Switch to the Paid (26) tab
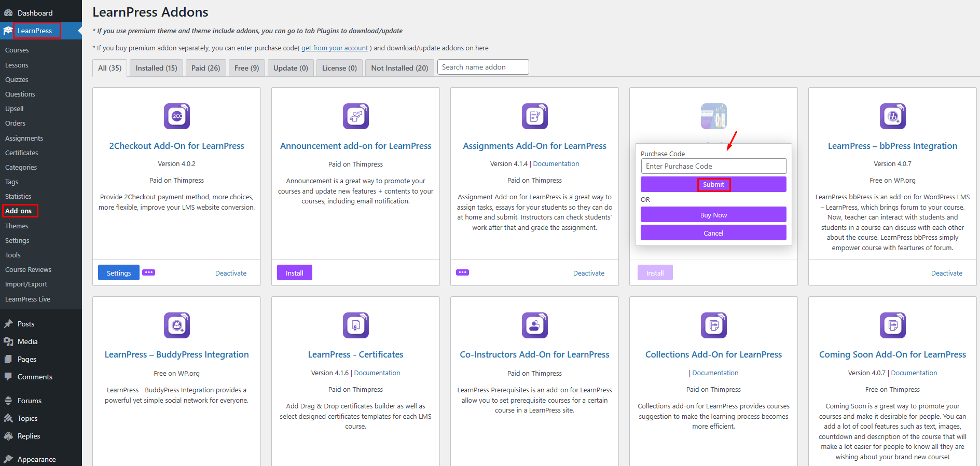The width and height of the screenshot is (980, 466). (x=206, y=68)
